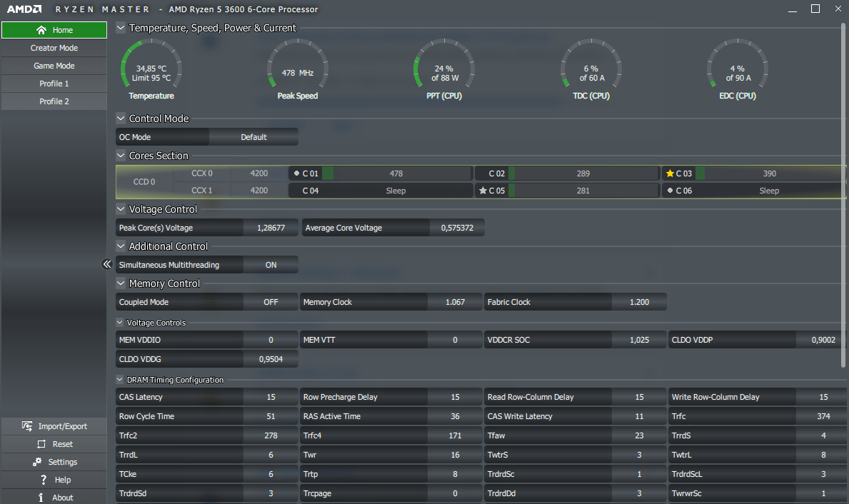This screenshot has width=849, height=504.
Task: Collapse Control Mode section
Action: pos(121,118)
